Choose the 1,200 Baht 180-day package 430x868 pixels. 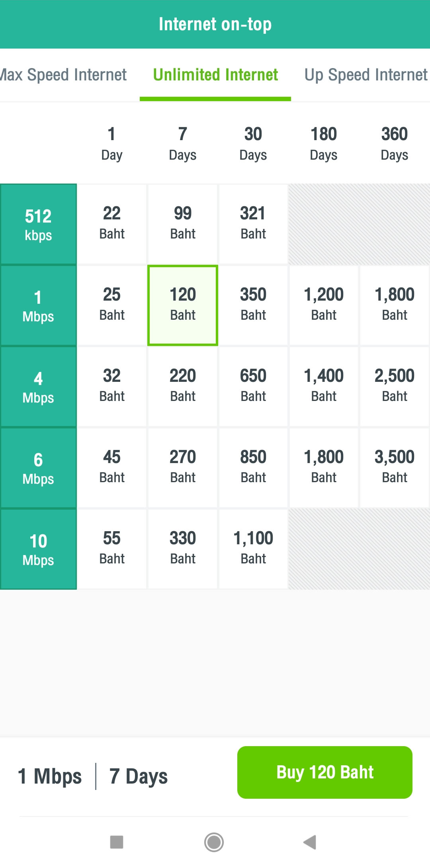324,305
